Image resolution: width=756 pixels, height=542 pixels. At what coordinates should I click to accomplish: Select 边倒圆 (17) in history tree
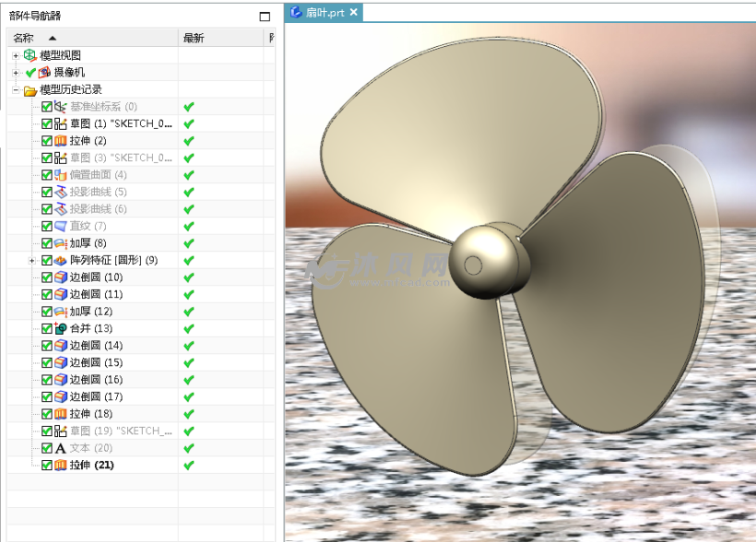click(x=96, y=397)
